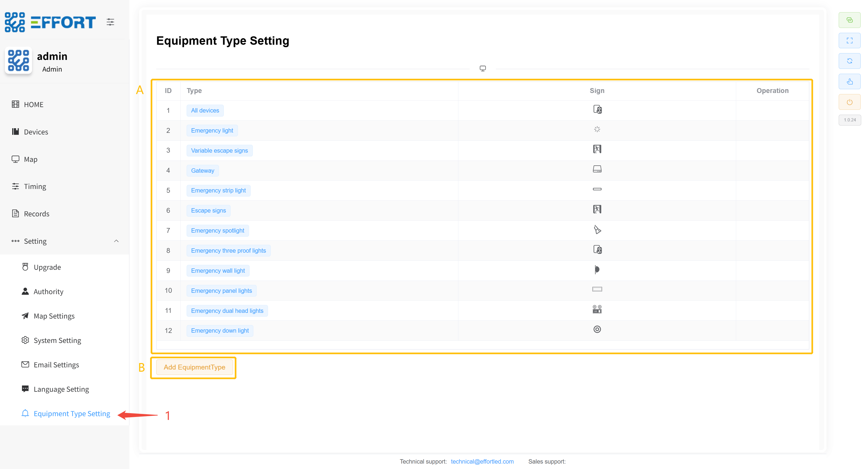Collapse the Setting menu chevron

point(116,241)
